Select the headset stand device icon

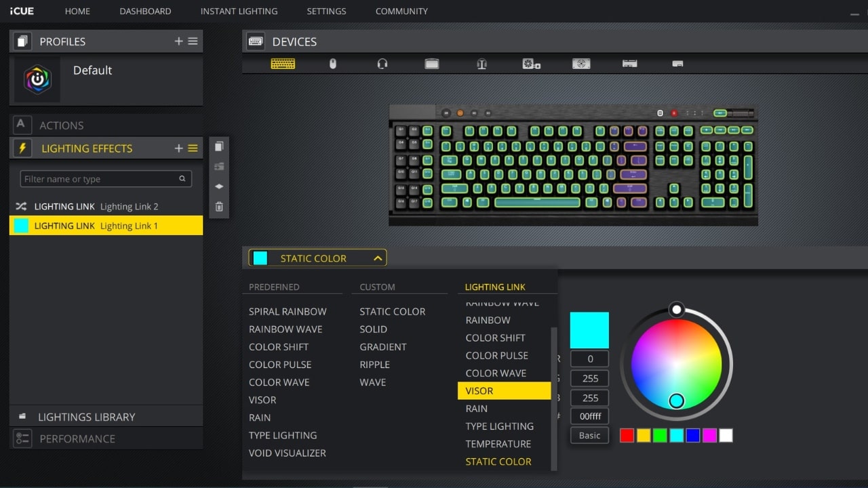[x=482, y=64]
